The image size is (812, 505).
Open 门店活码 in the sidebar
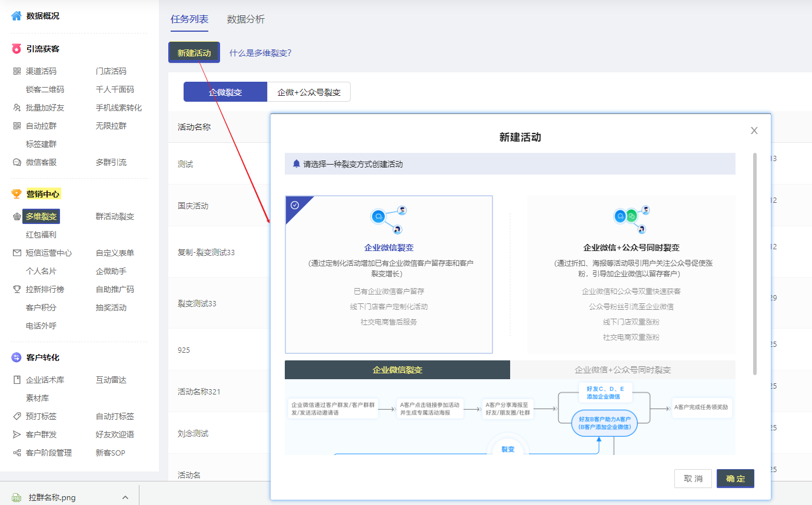coord(111,71)
